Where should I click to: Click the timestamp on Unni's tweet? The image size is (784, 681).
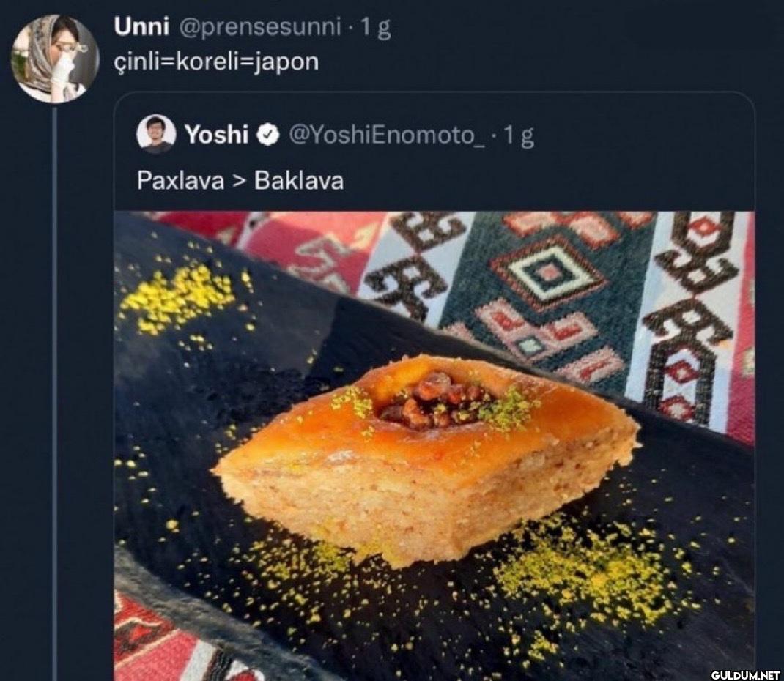click(x=379, y=28)
